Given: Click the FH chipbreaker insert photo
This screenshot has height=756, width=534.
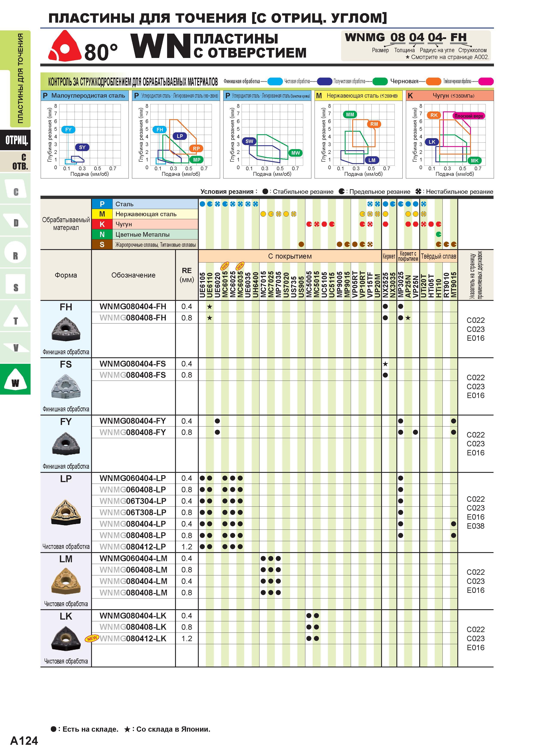Looking at the screenshot, I should 66,329.
